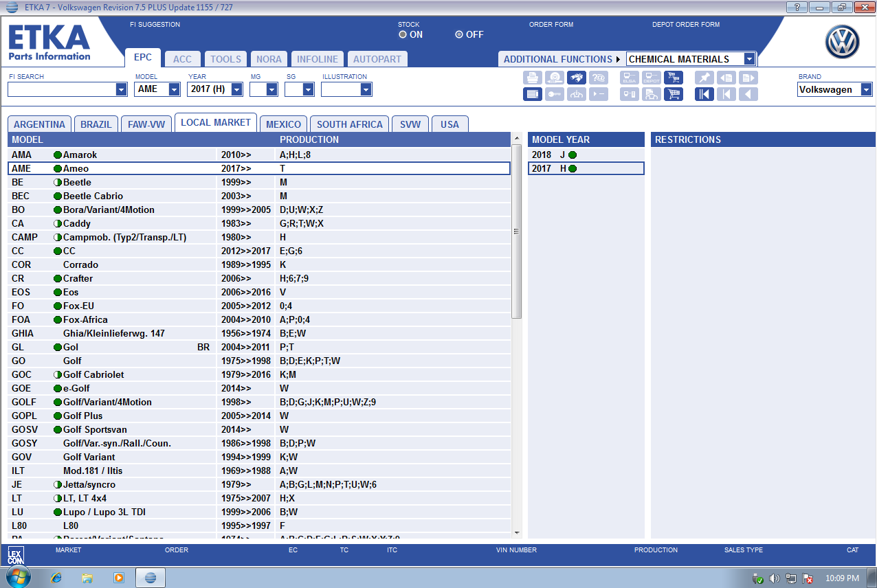Click FI SUGGESTION in the header

[155, 25]
